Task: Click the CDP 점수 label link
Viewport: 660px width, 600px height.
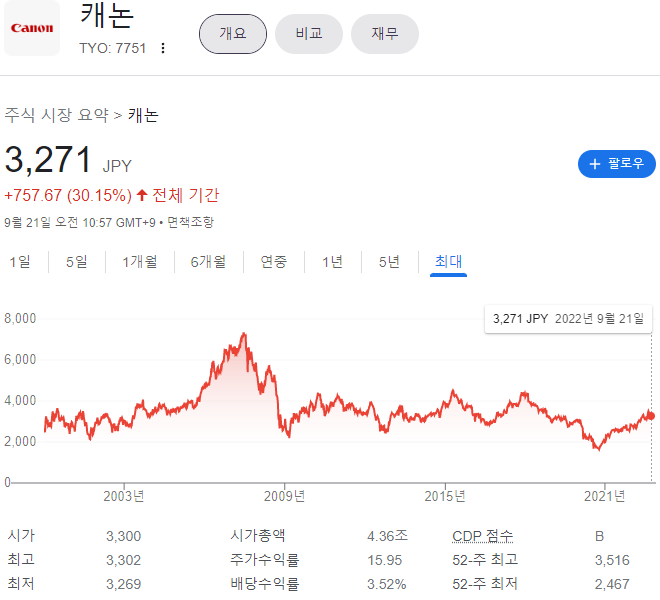Action: click(483, 536)
